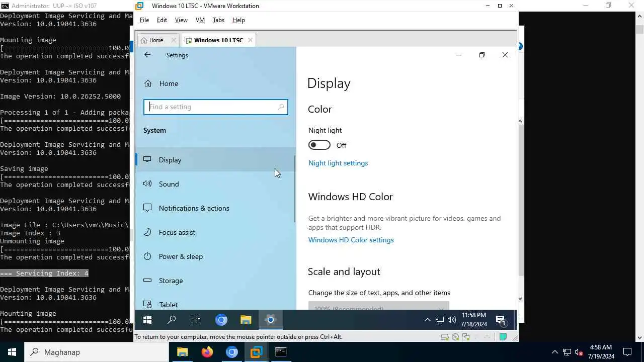Open the VMware View menu

(181, 20)
